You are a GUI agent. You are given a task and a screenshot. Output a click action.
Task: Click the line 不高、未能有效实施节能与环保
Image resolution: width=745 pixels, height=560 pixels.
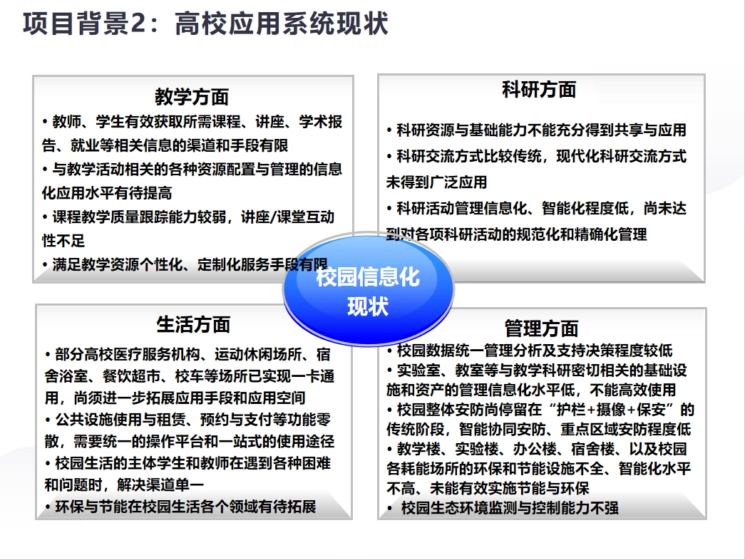coord(488,488)
